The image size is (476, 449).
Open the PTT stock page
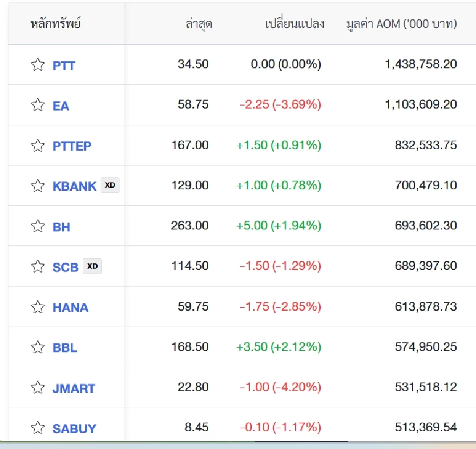pyautogui.click(x=62, y=65)
